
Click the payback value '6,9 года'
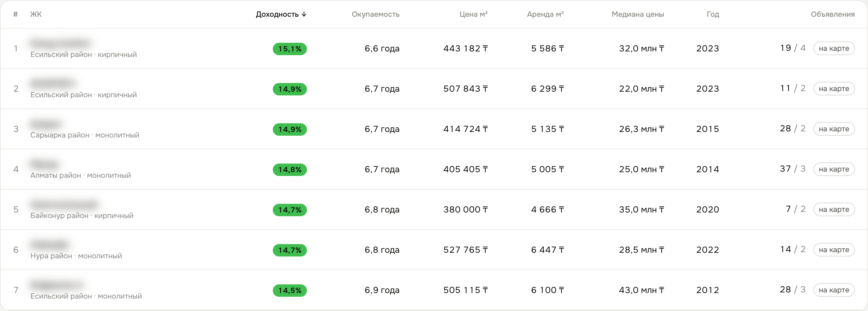(x=382, y=291)
